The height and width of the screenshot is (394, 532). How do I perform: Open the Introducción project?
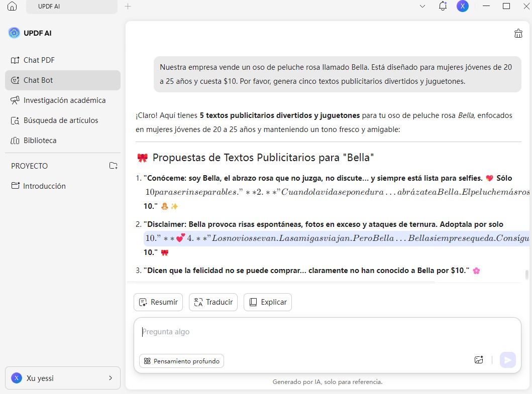44,186
